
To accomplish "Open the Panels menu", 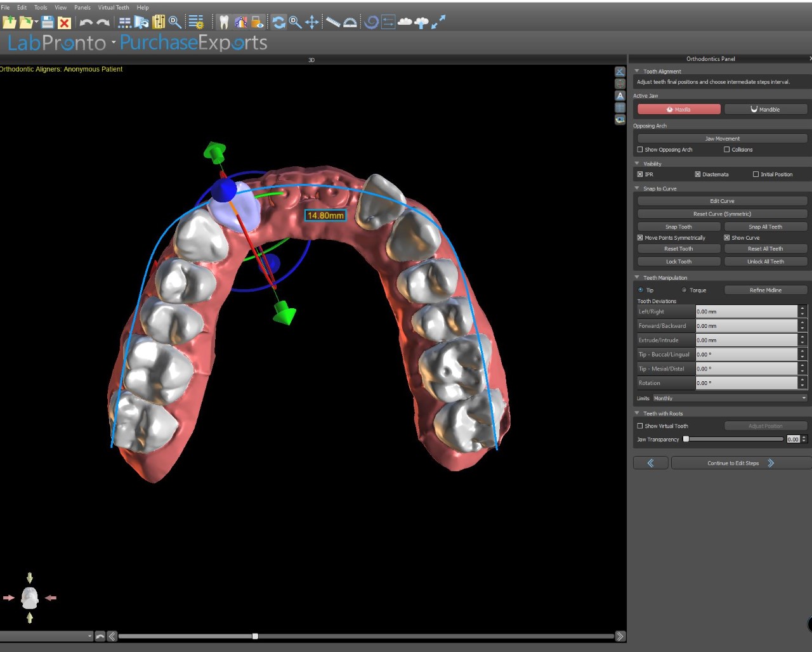I will [82, 8].
